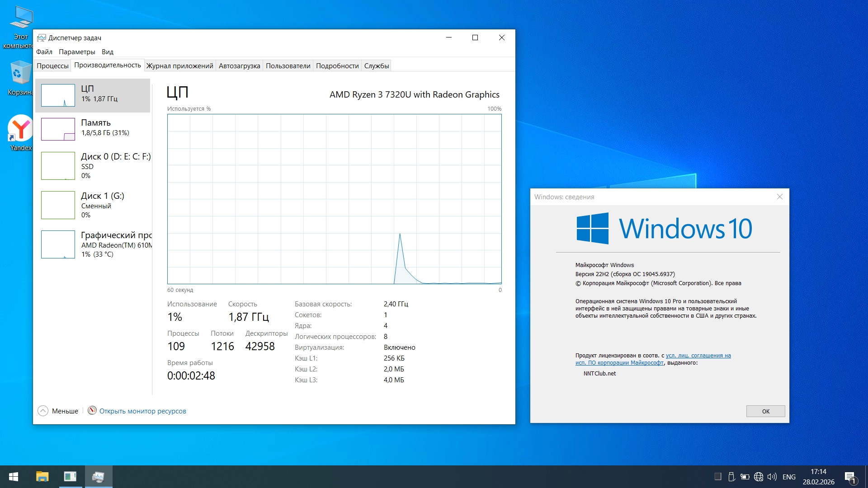The height and width of the screenshot is (488, 868).
Task: Click Открыть монитор ресурсов link
Action: click(x=142, y=411)
